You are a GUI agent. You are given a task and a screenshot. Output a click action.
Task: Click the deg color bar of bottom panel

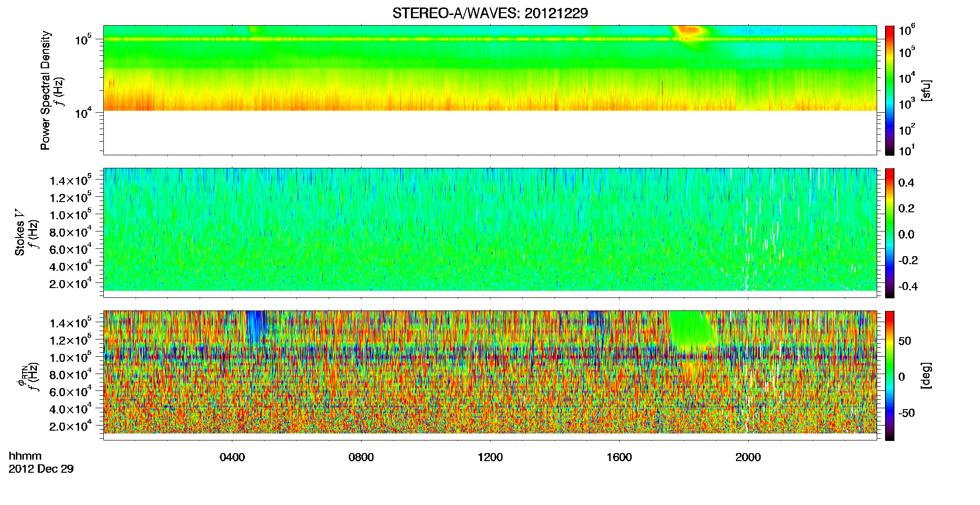tap(889, 375)
